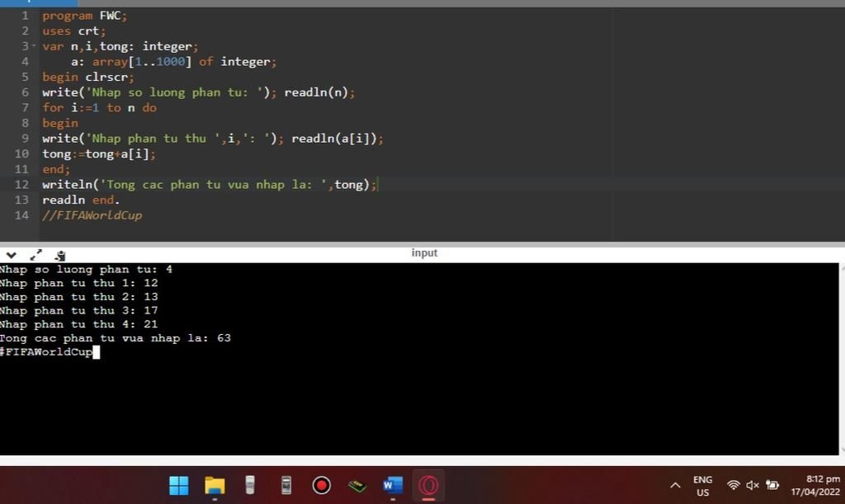The width and height of the screenshot is (845, 504).
Task: Click the 'begin clrscr;' code line
Action: coord(87,77)
